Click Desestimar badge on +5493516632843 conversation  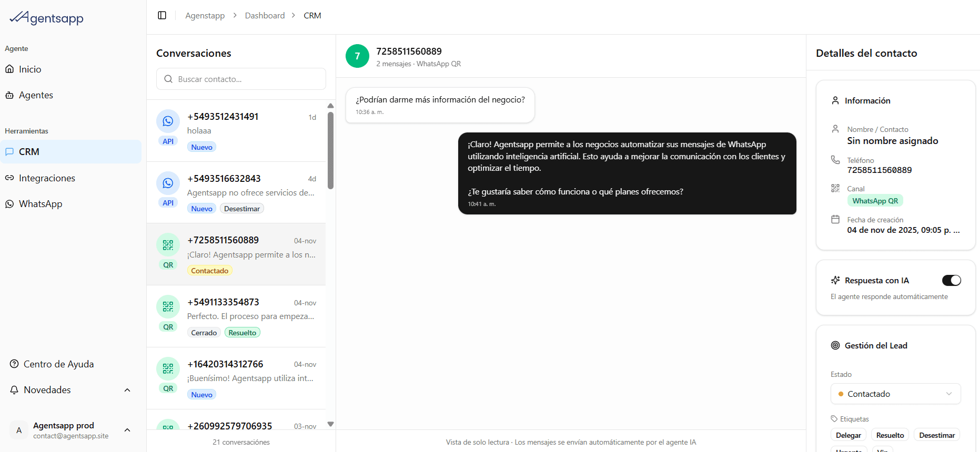242,209
